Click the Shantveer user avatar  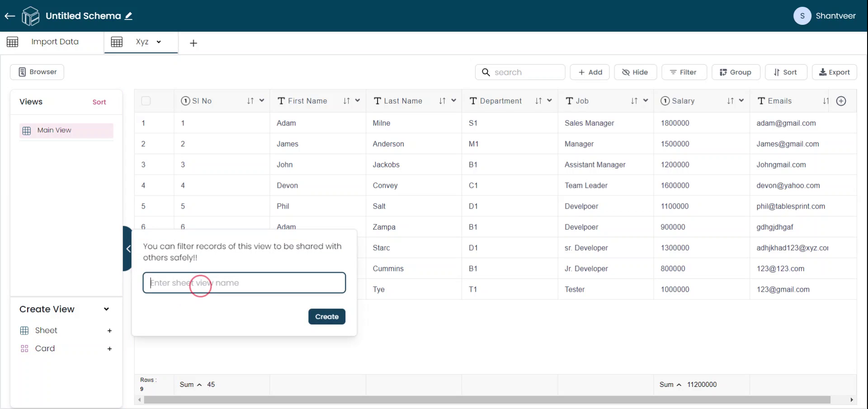(802, 16)
